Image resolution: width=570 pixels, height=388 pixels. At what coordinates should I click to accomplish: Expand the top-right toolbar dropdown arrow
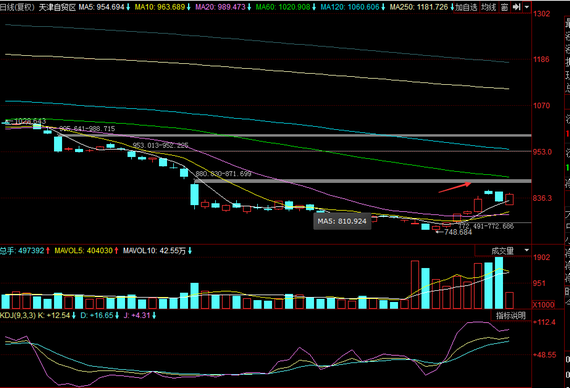point(526,7)
